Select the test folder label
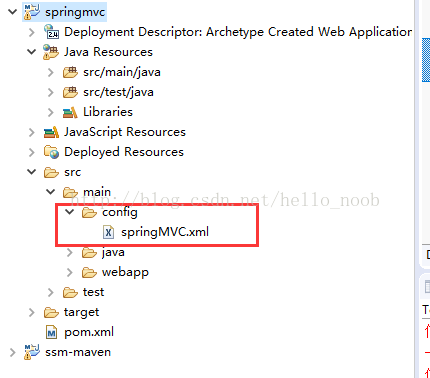Image resolution: width=430 pixels, height=378 pixels. (x=94, y=292)
